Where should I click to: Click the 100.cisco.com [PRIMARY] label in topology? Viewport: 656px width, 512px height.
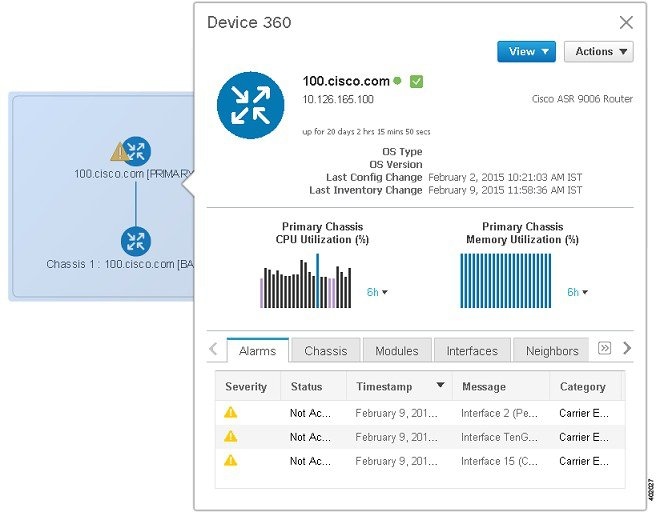pyautogui.click(x=134, y=174)
